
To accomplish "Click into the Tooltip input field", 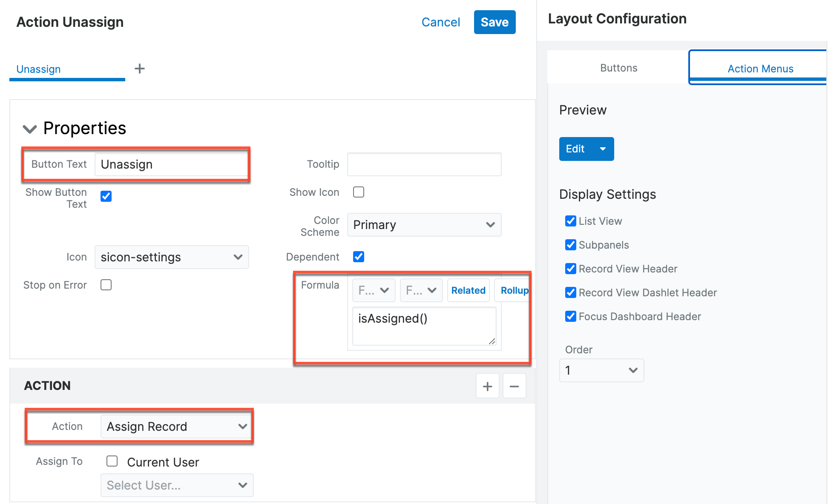I will (x=424, y=164).
